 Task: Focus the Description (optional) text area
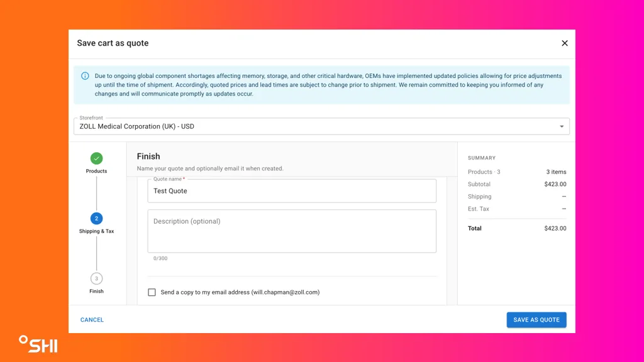(292, 231)
